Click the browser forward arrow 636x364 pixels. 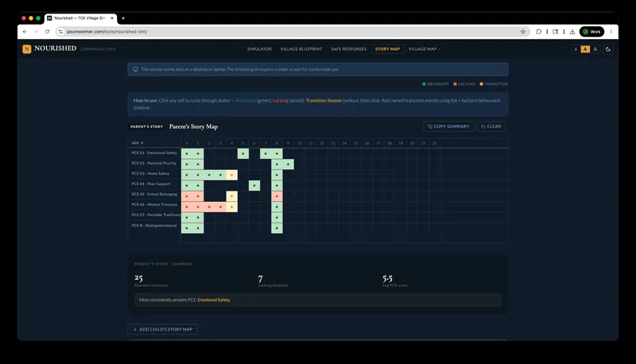pyautogui.click(x=36, y=32)
